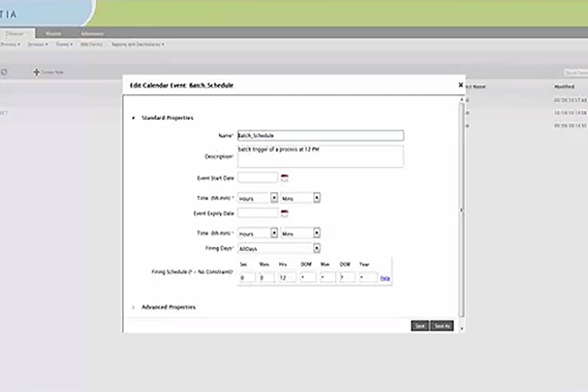Expand the Advanced Properties section

(134, 307)
